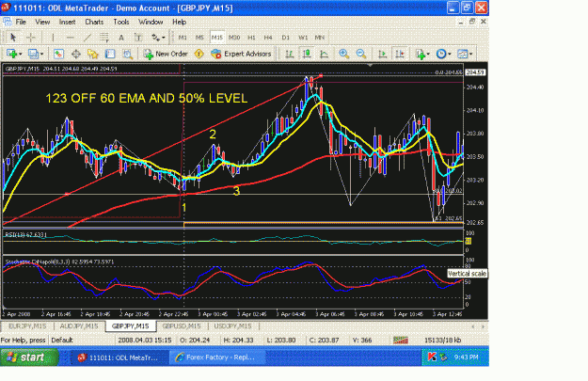The image size is (588, 381).
Task: Switch chart to M5 timeframe
Action: (x=199, y=38)
